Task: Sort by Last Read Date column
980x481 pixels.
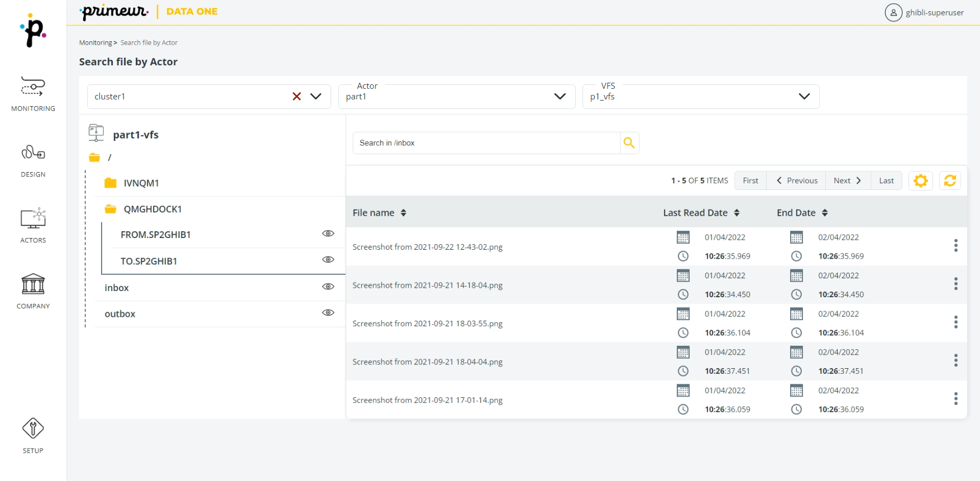Action: point(737,213)
